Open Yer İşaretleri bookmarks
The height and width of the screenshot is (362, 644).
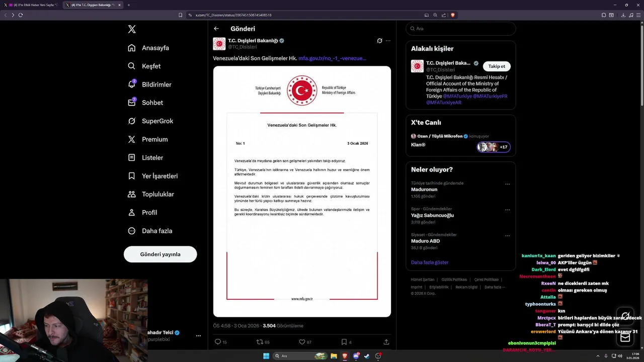(x=152, y=176)
